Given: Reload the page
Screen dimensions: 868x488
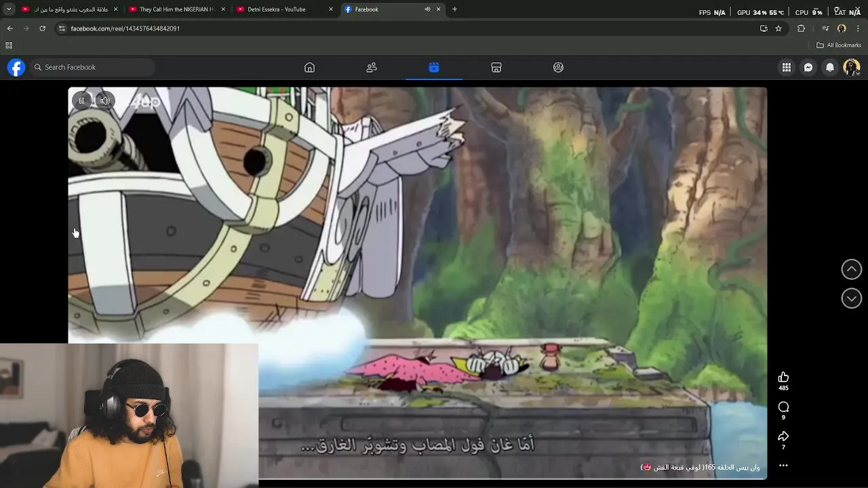Looking at the screenshot, I should coord(42,28).
